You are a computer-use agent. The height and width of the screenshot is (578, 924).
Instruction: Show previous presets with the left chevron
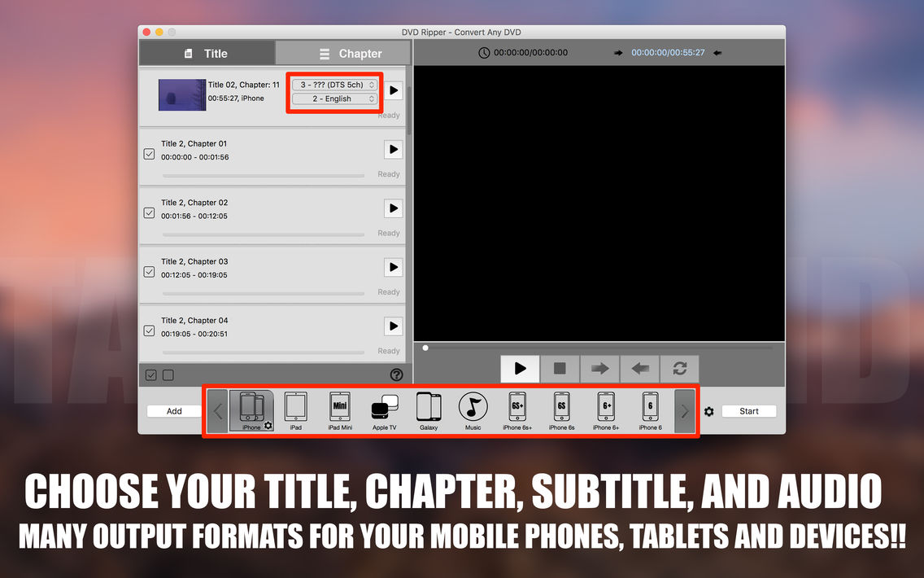pyautogui.click(x=217, y=411)
